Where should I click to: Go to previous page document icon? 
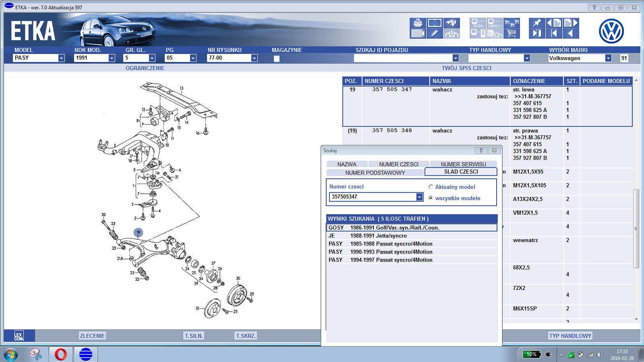pos(554,23)
